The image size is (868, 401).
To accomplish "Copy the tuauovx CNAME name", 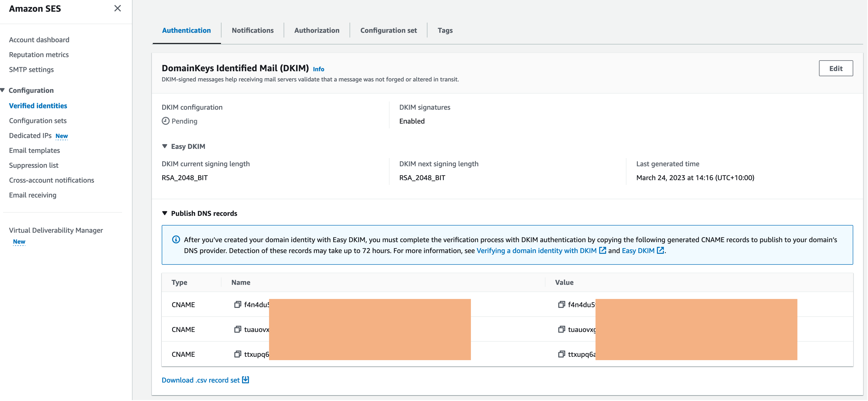I will point(238,330).
